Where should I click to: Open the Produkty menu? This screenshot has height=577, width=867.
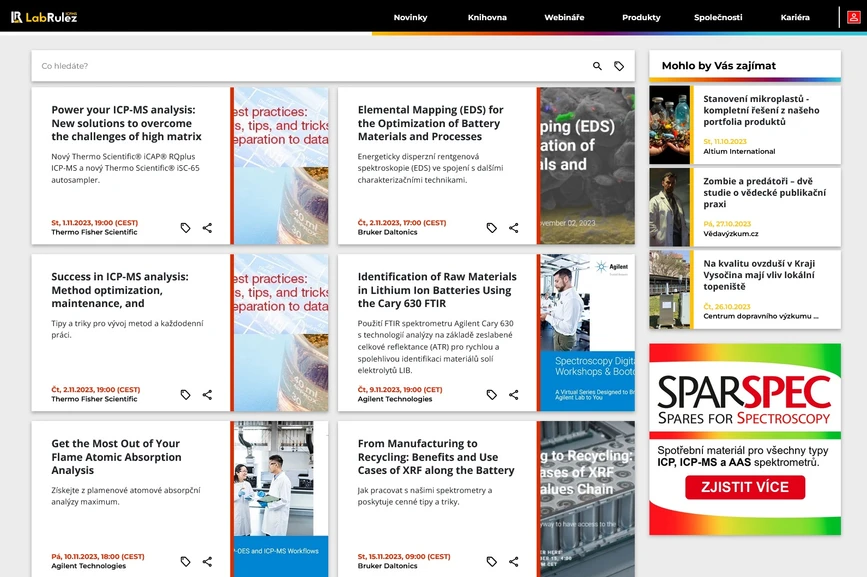(641, 17)
